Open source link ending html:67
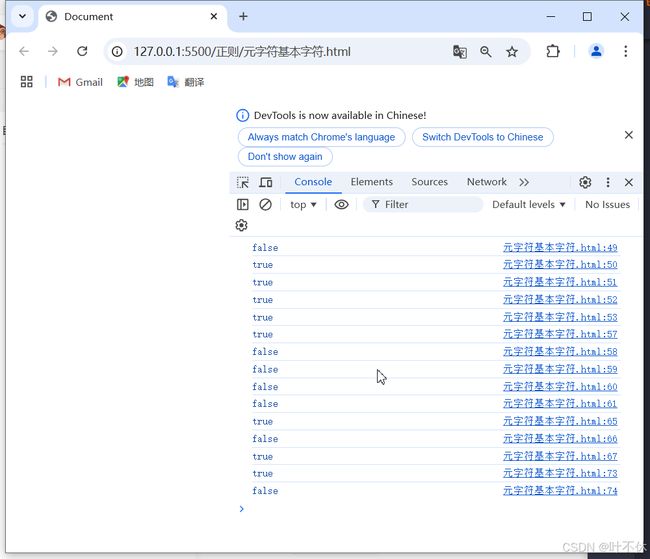 coord(560,457)
